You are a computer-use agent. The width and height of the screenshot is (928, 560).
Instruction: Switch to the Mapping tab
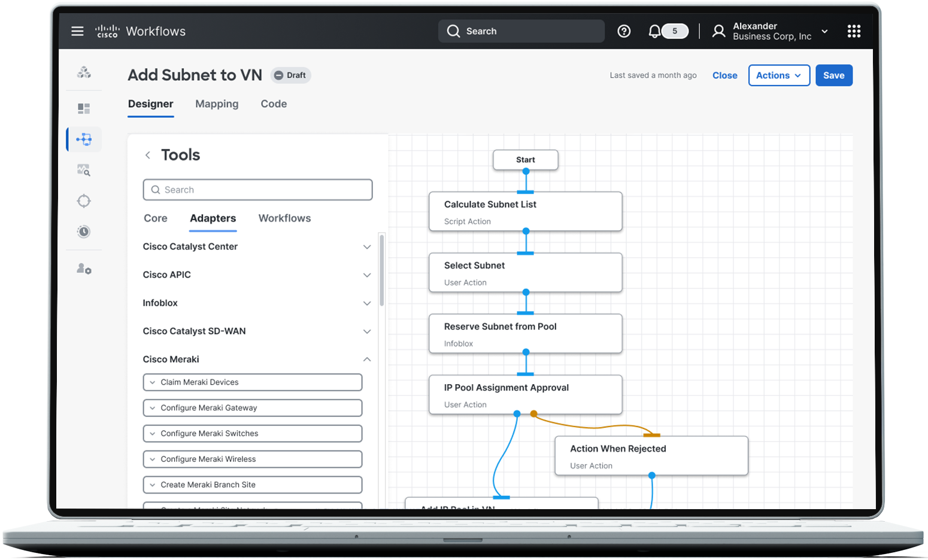(x=217, y=104)
